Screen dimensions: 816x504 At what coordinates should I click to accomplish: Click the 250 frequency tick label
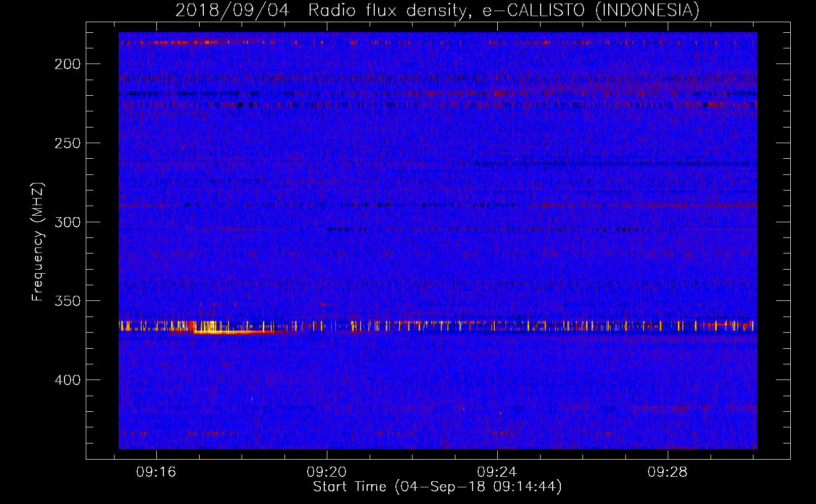pos(68,143)
